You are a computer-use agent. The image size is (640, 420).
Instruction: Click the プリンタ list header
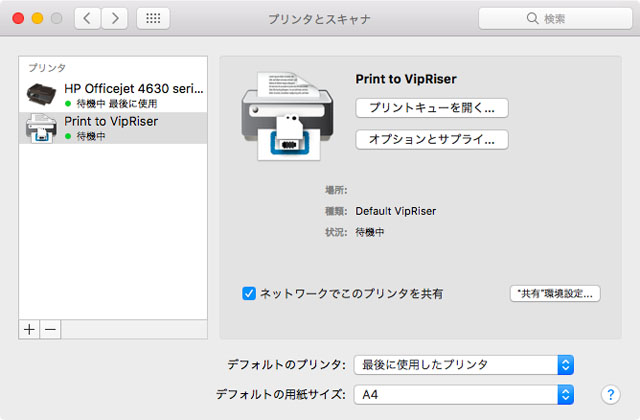tap(47, 68)
